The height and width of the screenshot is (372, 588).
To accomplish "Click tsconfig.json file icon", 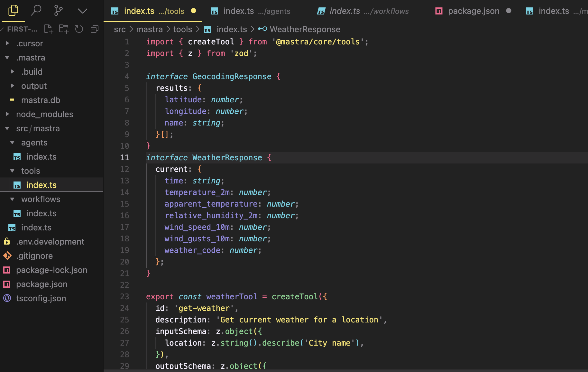I will 7,298.
